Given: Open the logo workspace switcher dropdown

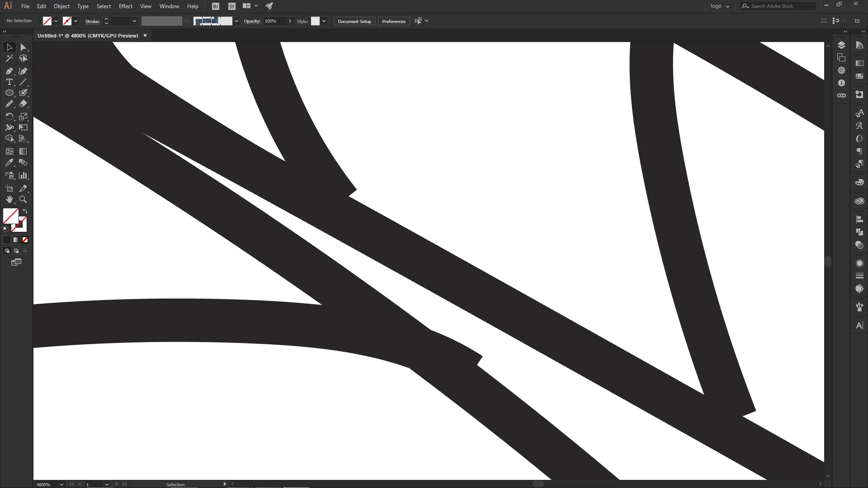Looking at the screenshot, I should pyautogui.click(x=720, y=6).
